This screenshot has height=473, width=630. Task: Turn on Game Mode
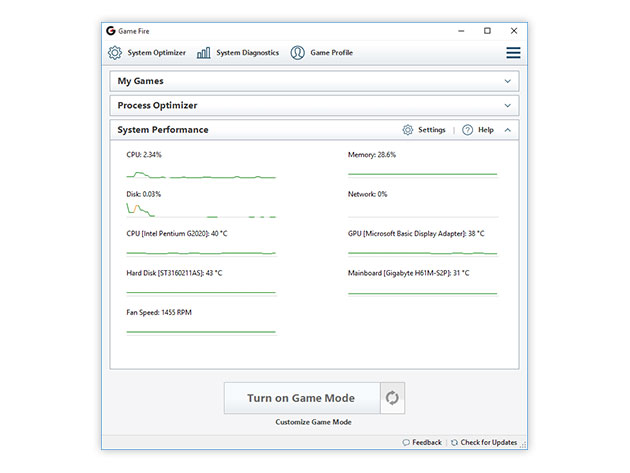(x=302, y=398)
